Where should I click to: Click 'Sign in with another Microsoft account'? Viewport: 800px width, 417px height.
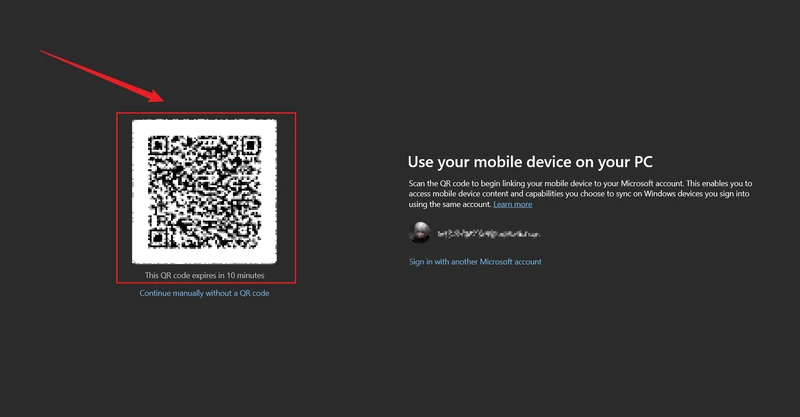(x=475, y=261)
